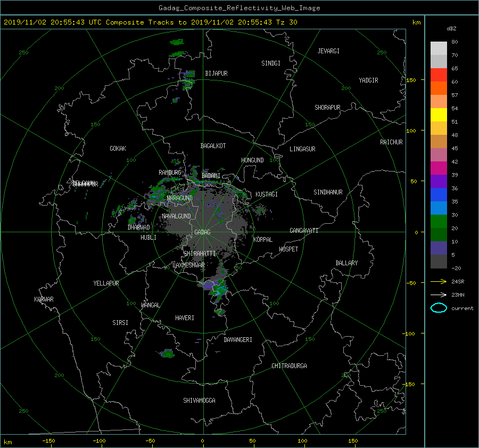Click the HUBLI city label
Viewport: 479px width, 448px height.
tap(148, 238)
